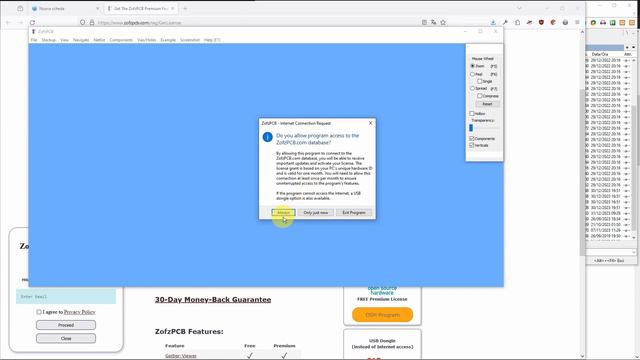
Task: Select the Spread mouse wheel radio button
Action: tap(473, 88)
